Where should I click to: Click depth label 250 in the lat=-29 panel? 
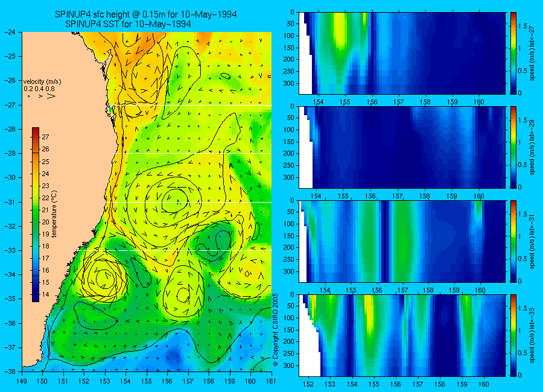(x=288, y=165)
